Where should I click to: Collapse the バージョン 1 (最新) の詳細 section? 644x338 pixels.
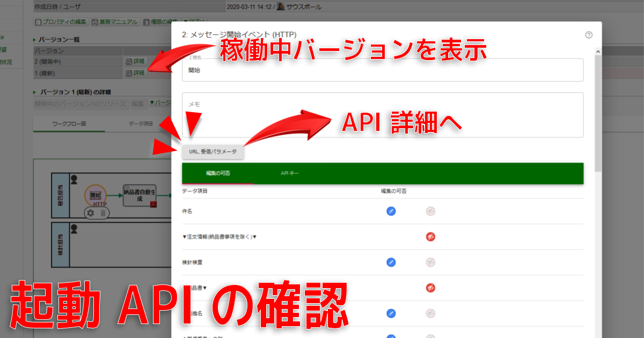pos(35,92)
